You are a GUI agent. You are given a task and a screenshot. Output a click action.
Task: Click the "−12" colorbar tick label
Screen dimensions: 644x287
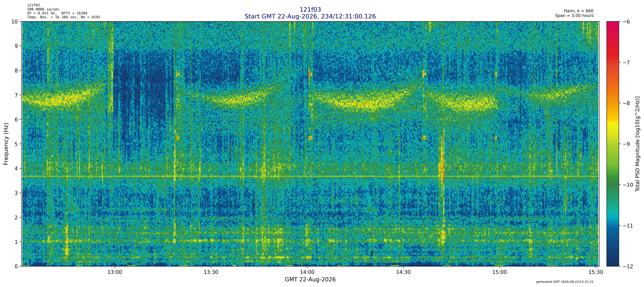point(628,266)
